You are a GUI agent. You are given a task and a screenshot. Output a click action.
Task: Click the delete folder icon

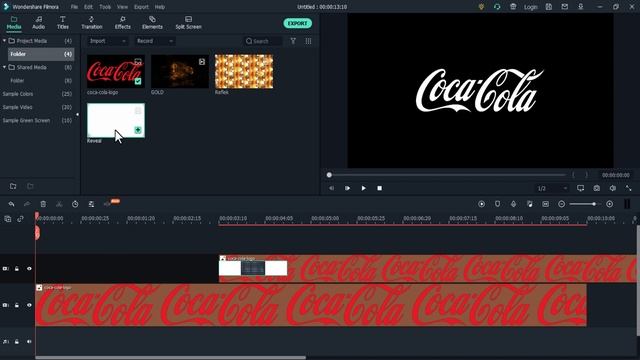click(x=30, y=186)
